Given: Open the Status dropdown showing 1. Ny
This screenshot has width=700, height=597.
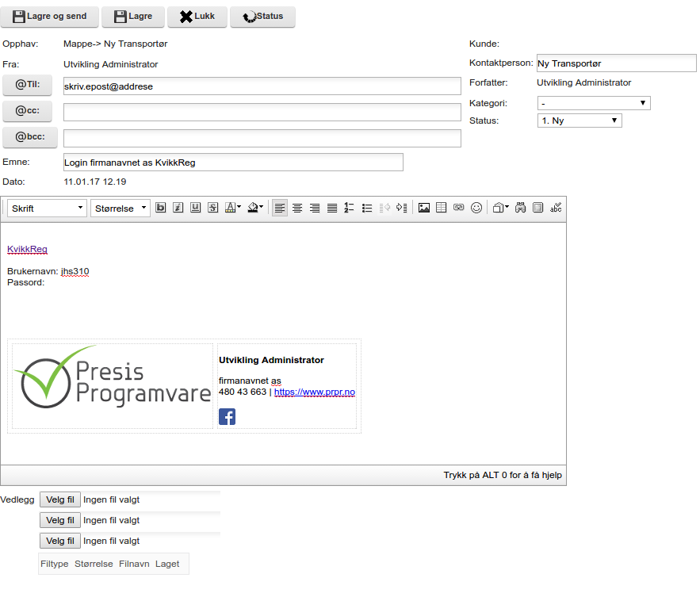Looking at the screenshot, I should point(580,121).
